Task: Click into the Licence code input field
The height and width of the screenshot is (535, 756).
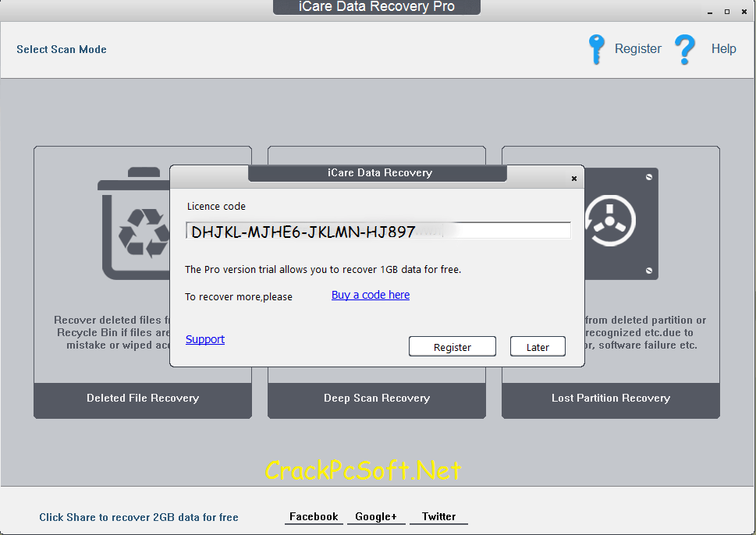Action: pos(378,231)
